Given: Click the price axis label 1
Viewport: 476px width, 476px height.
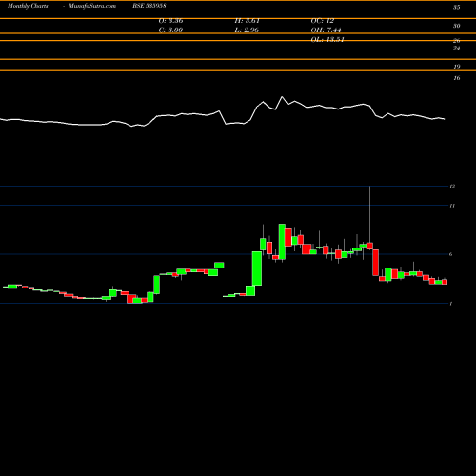Looking at the screenshot, I should point(451,304).
